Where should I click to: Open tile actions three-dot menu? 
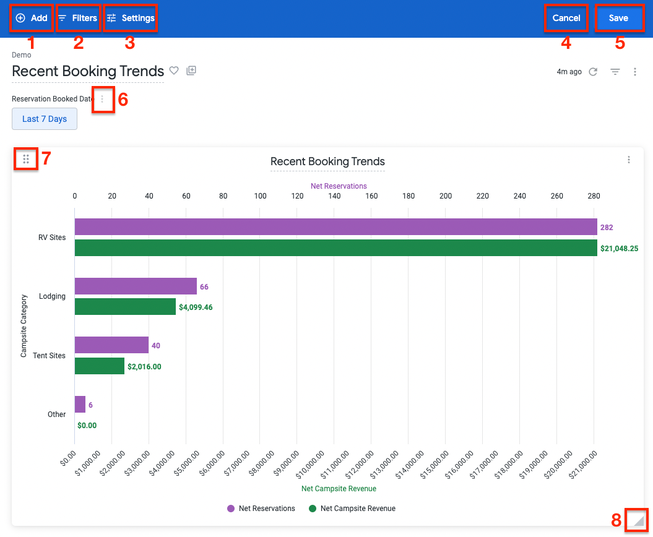pyautogui.click(x=629, y=160)
